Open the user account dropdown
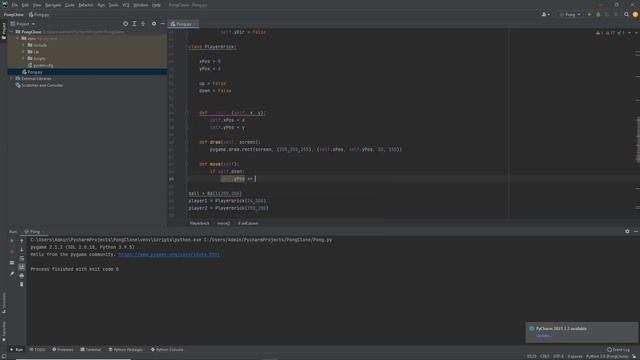The width and height of the screenshot is (640, 360). tap(545, 14)
